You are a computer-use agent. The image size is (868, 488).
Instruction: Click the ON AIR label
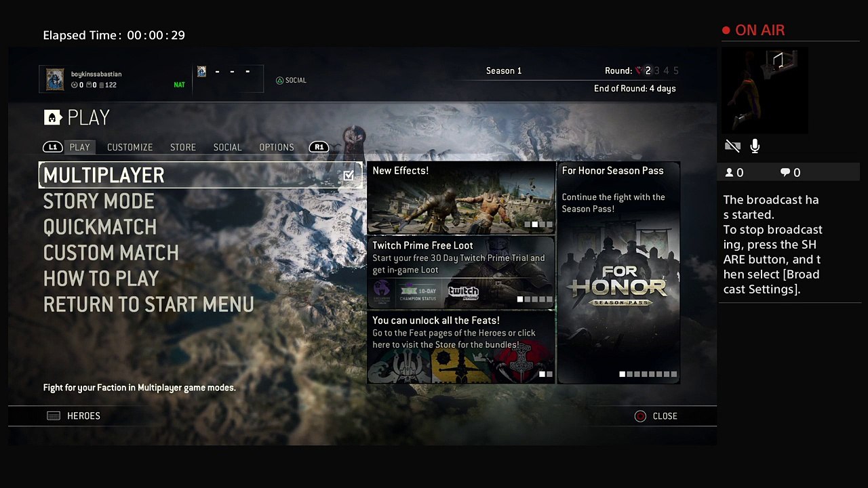click(760, 30)
